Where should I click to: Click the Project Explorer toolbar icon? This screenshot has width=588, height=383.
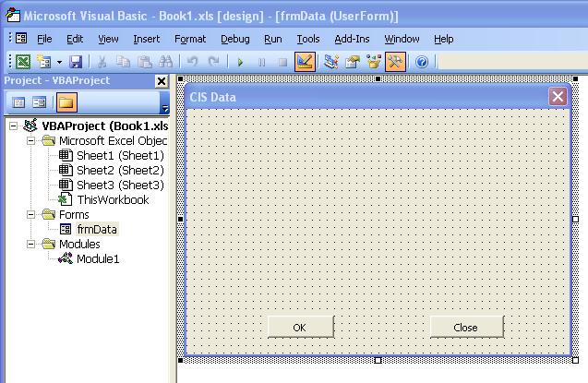331,62
